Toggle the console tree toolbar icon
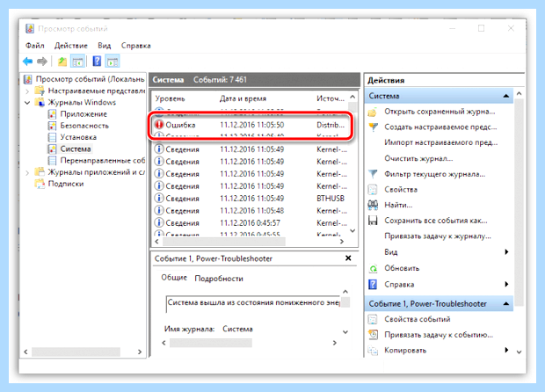Image resolution: width=545 pixels, height=392 pixels. click(x=77, y=62)
